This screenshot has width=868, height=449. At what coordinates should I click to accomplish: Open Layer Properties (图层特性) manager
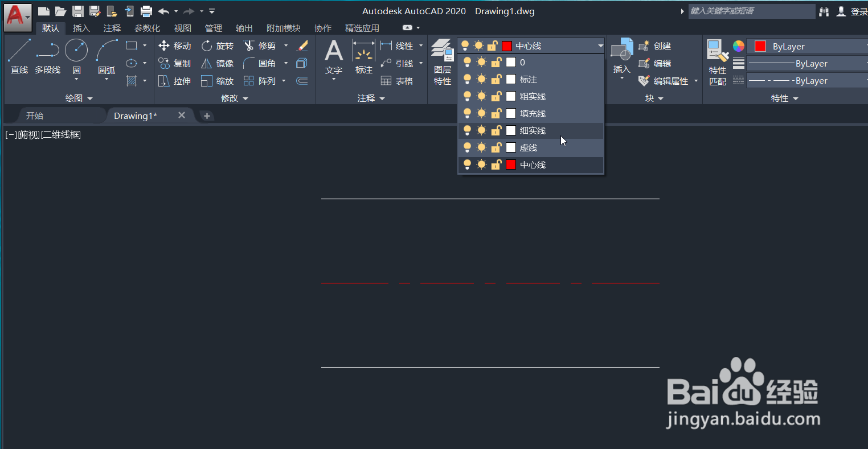point(443,63)
